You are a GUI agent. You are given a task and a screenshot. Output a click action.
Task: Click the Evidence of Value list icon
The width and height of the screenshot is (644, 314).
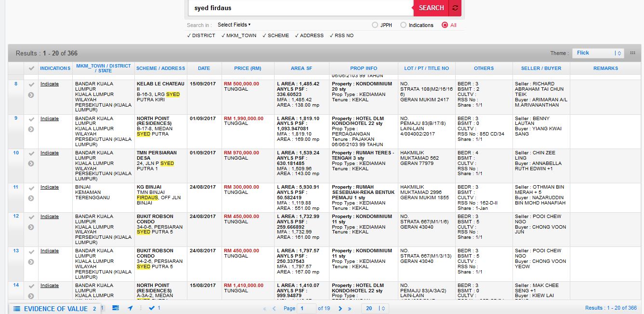tap(17, 309)
